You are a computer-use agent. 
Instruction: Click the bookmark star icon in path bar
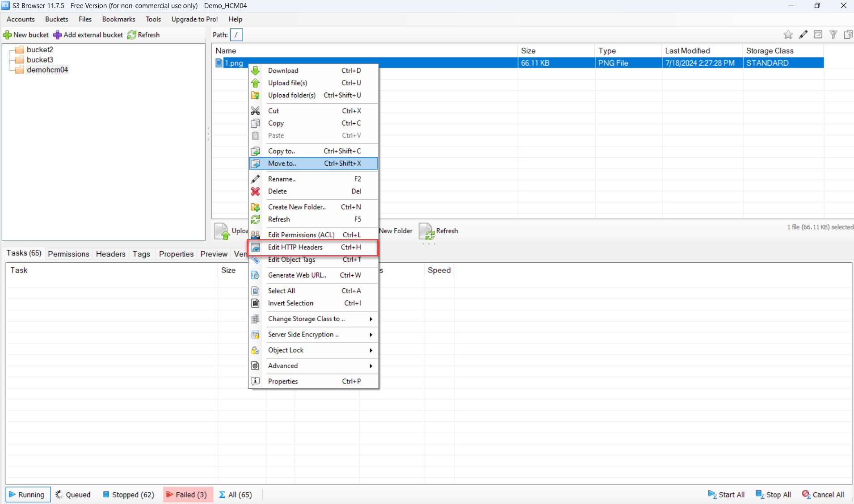coord(788,35)
